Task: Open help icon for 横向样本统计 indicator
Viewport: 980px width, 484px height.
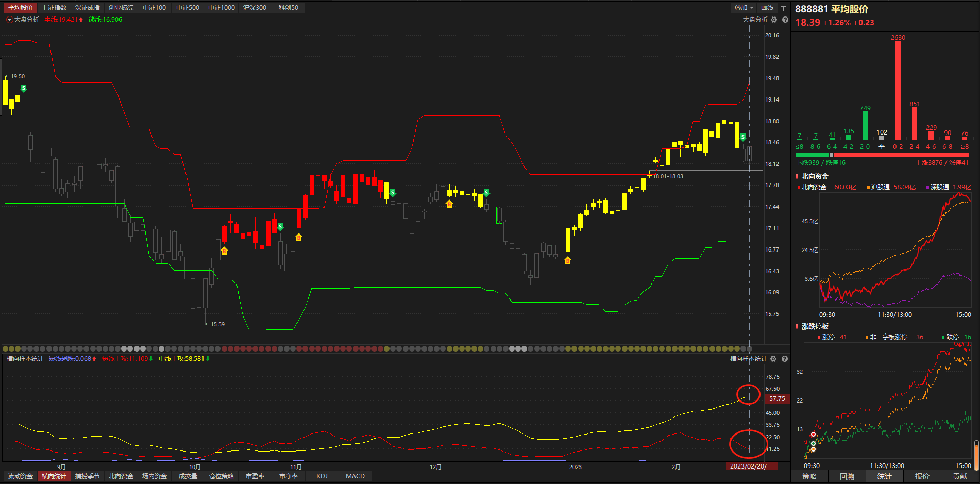Action: 785,359
